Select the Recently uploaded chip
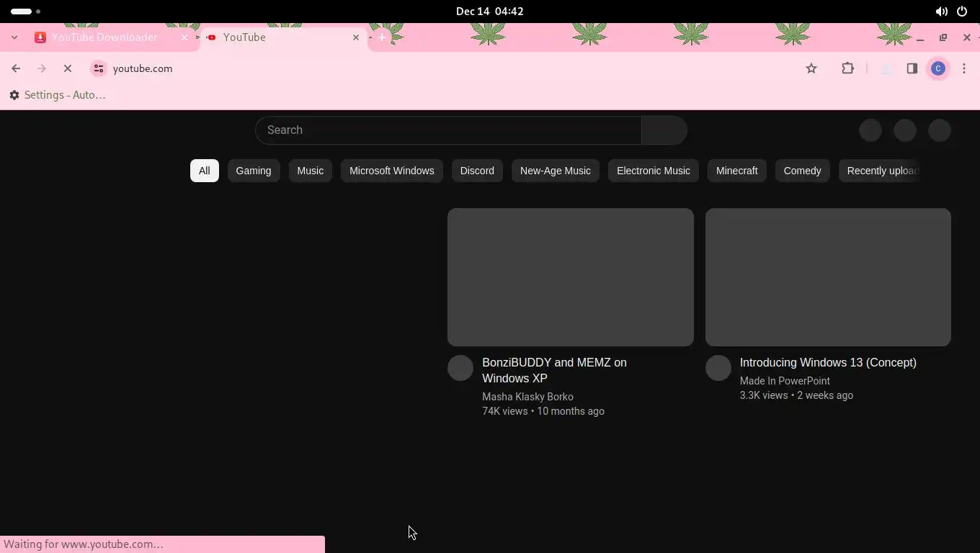The height and width of the screenshot is (553, 980). [880, 171]
